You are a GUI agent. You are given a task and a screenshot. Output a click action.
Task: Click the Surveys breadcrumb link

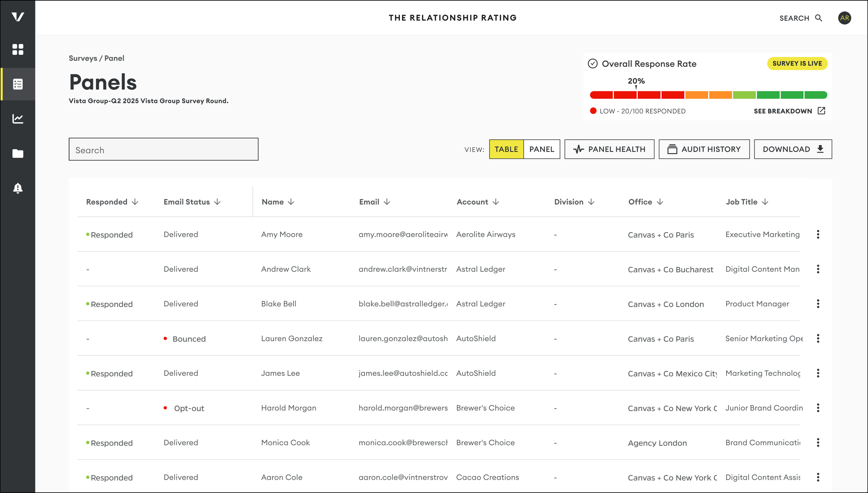tap(83, 58)
